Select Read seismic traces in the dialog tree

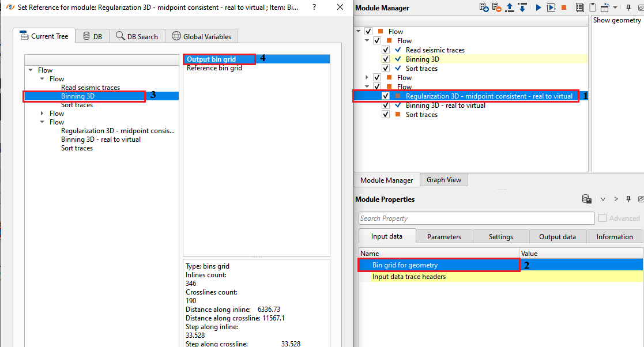point(91,88)
